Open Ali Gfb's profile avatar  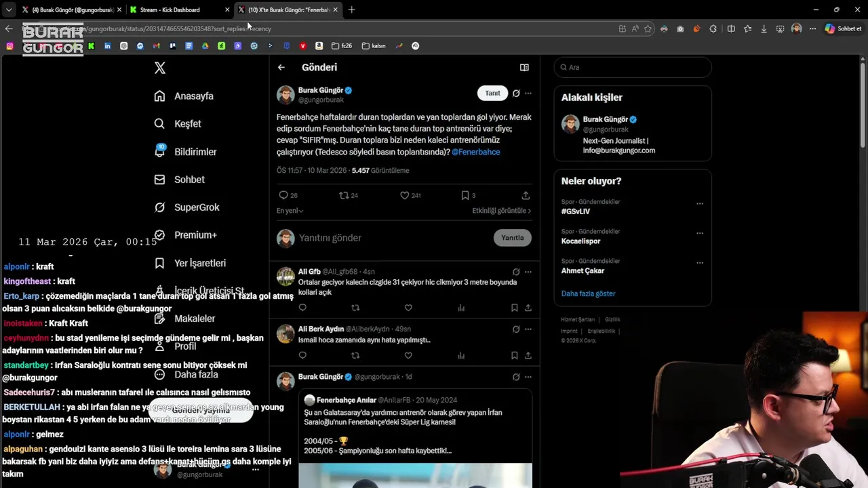[285, 276]
